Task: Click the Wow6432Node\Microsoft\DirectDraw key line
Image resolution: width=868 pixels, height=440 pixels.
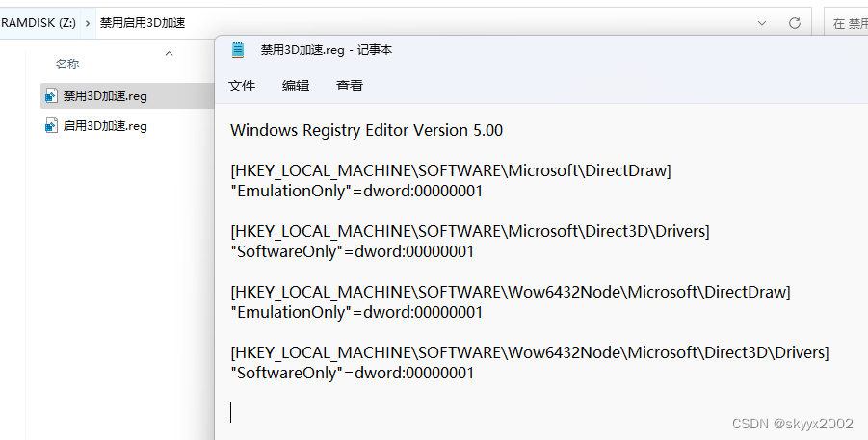Action: 511,292
